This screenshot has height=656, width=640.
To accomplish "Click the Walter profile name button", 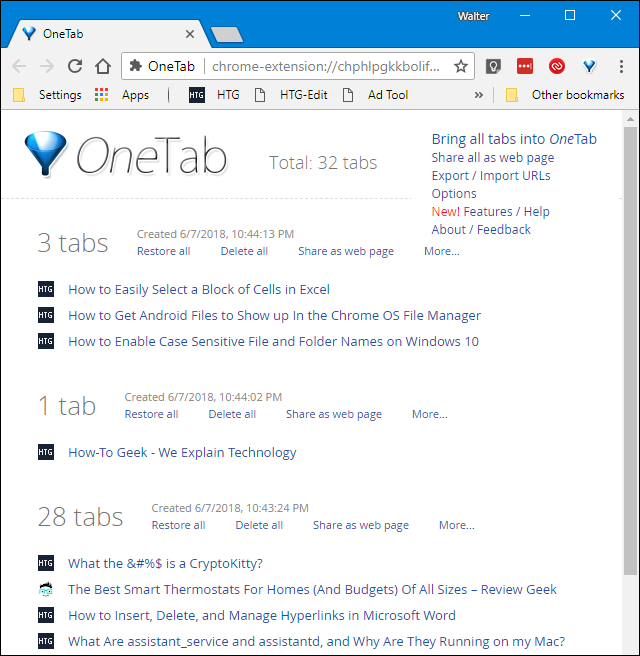I will click(473, 16).
